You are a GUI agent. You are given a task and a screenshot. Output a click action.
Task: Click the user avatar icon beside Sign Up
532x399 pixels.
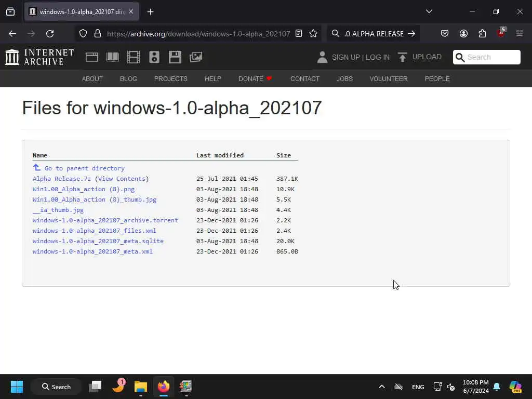click(322, 57)
